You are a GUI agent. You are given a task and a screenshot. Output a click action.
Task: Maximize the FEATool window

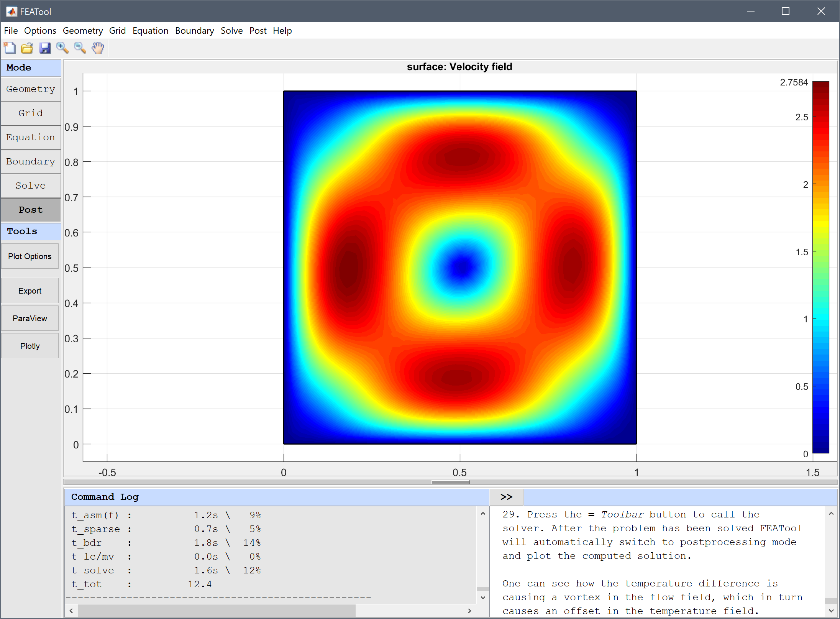tap(786, 11)
